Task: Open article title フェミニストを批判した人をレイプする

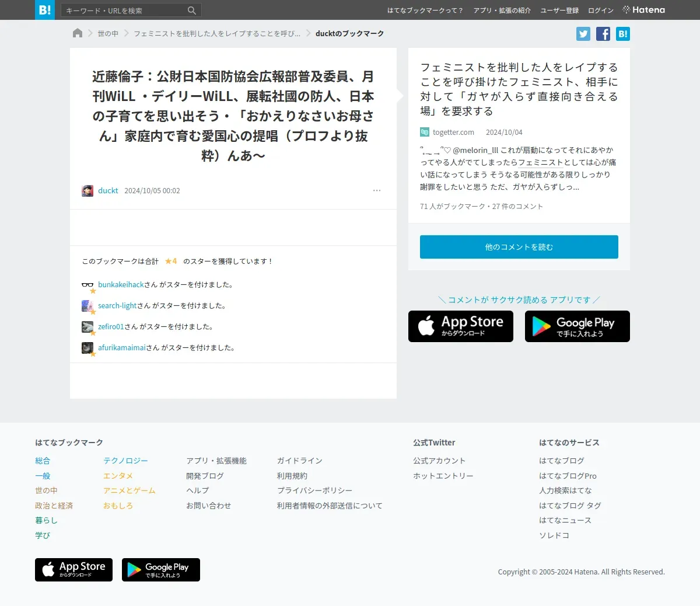Action: 519,89
